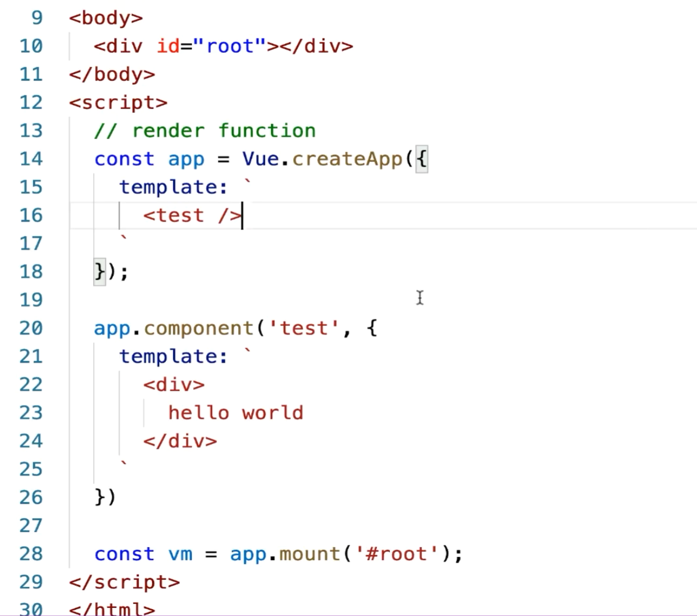Click the closing backtick on line 25

(123, 464)
